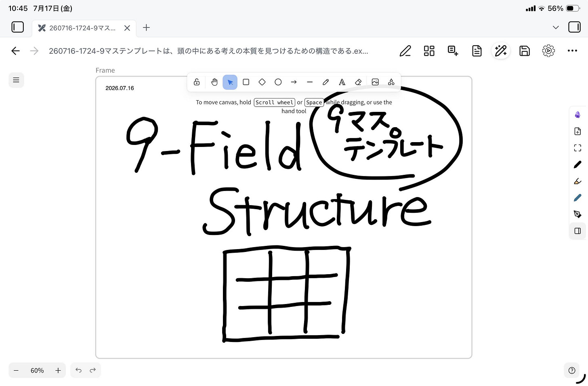
Task: Toggle the Excalidraw sidebar panel button
Action: 577,231
